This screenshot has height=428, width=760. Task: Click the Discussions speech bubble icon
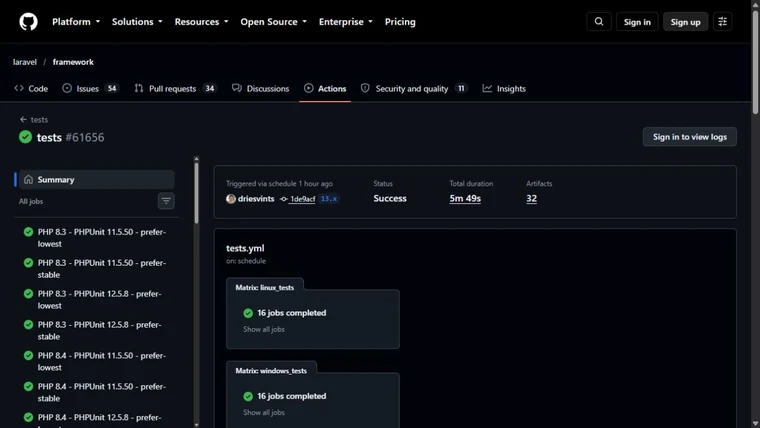237,88
